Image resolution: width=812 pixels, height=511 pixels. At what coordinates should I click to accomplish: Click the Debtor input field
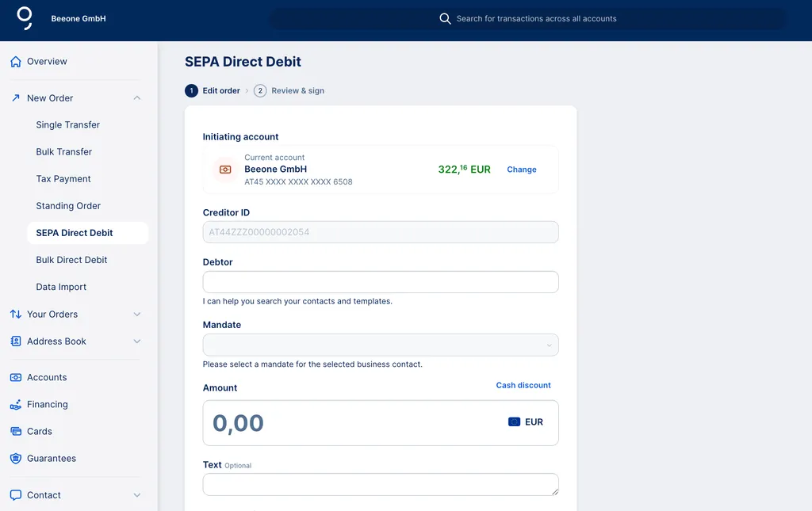click(x=379, y=281)
